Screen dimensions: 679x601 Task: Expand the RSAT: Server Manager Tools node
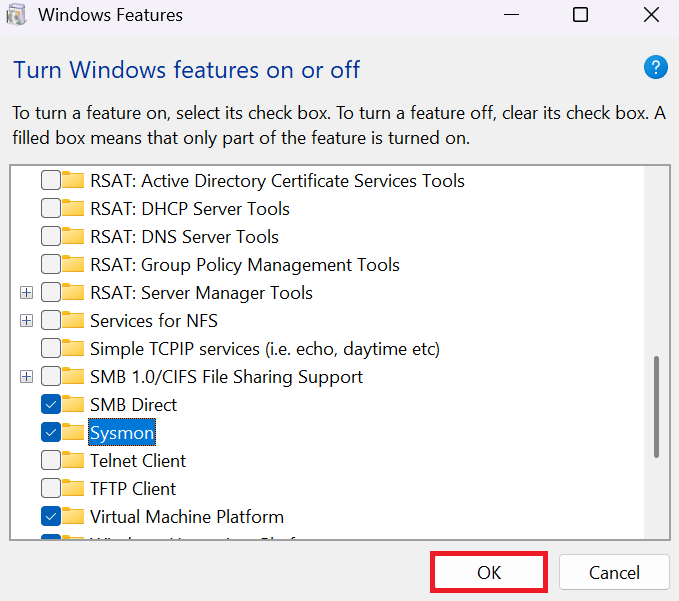(26, 293)
